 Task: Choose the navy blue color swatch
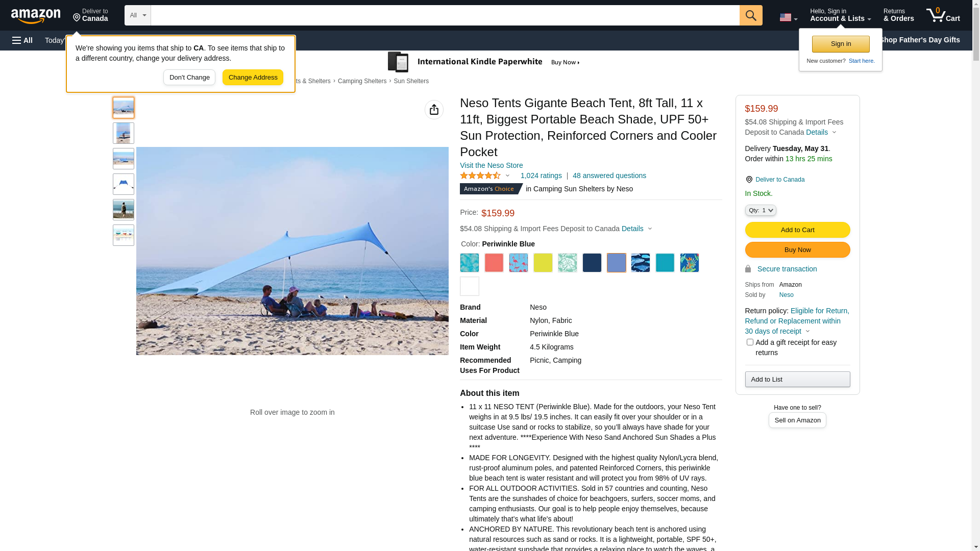592,263
